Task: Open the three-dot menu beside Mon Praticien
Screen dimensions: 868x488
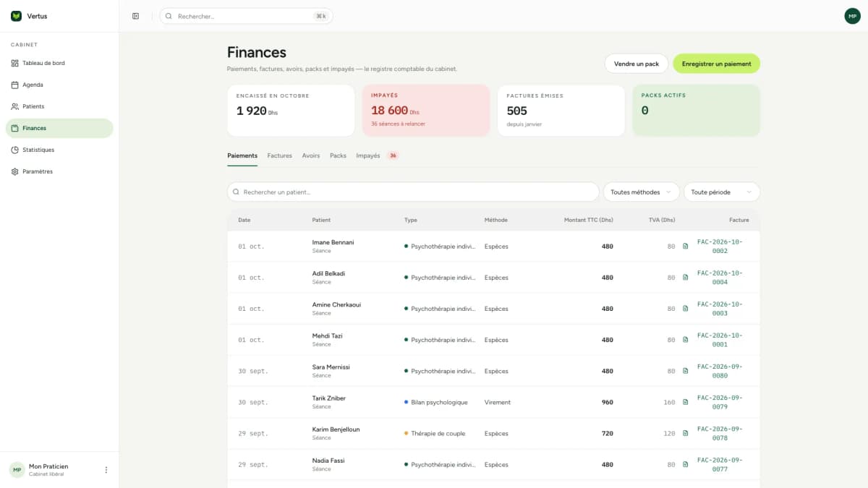Action: click(106, 470)
